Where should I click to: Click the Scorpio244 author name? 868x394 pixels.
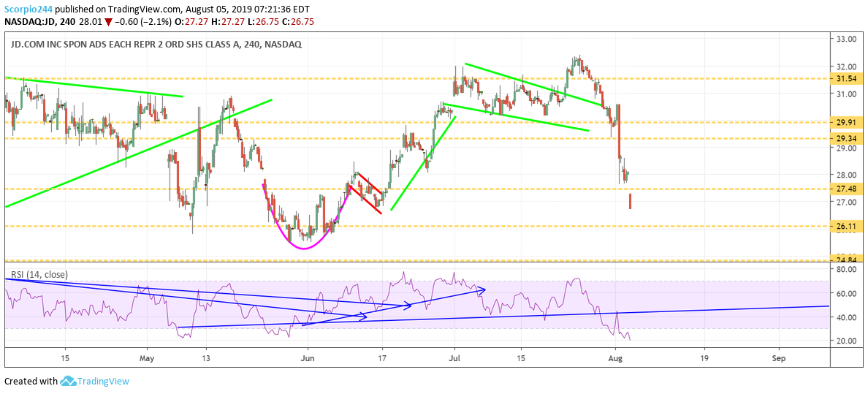(x=28, y=10)
